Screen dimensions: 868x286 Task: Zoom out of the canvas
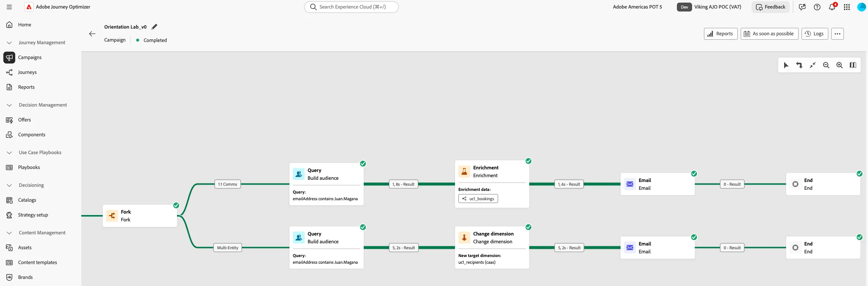coord(826,65)
